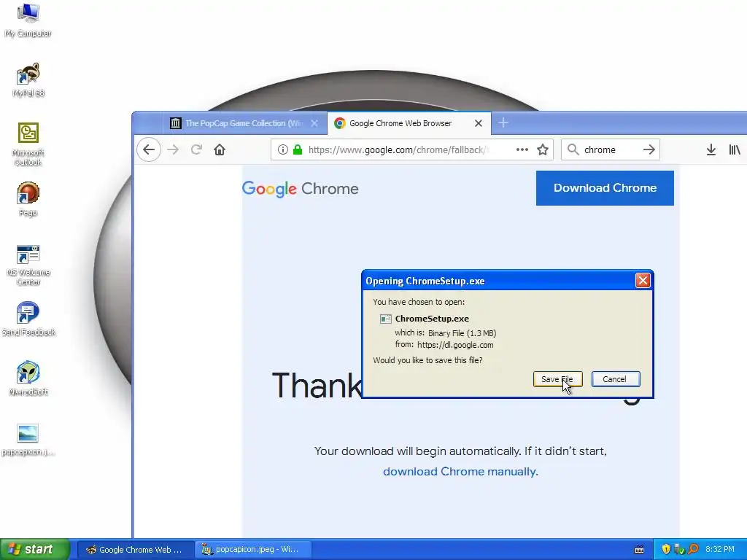Click the search magnifier icon
The height and width of the screenshot is (560, 747).
pos(573,149)
